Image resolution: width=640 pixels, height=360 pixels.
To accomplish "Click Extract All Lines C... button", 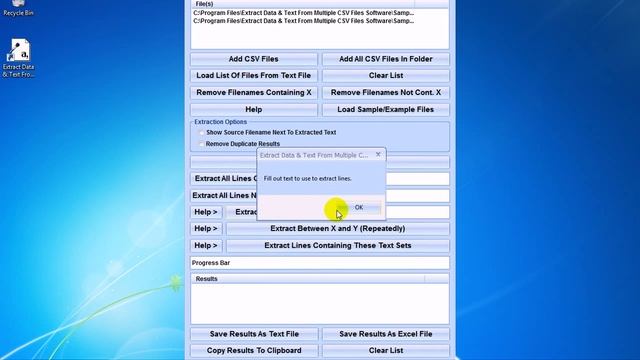I will 224,178.
